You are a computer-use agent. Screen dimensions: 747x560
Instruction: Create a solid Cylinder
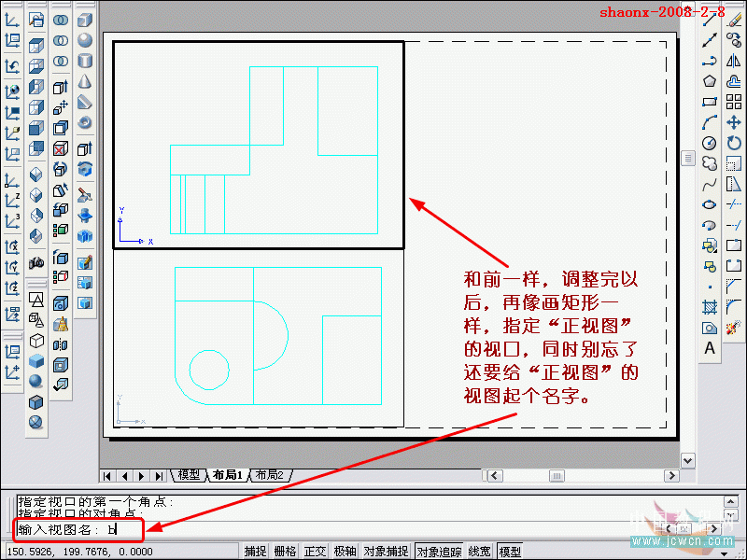[85, 61]
